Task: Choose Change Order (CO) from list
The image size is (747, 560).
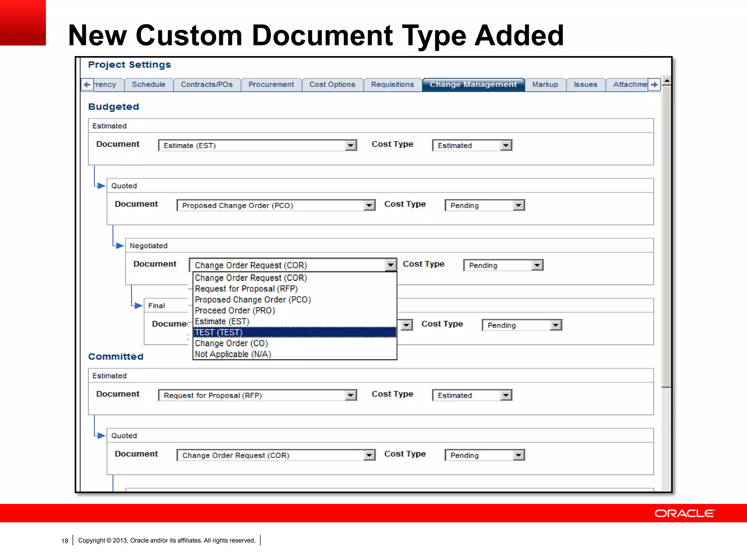Action: 295,343
